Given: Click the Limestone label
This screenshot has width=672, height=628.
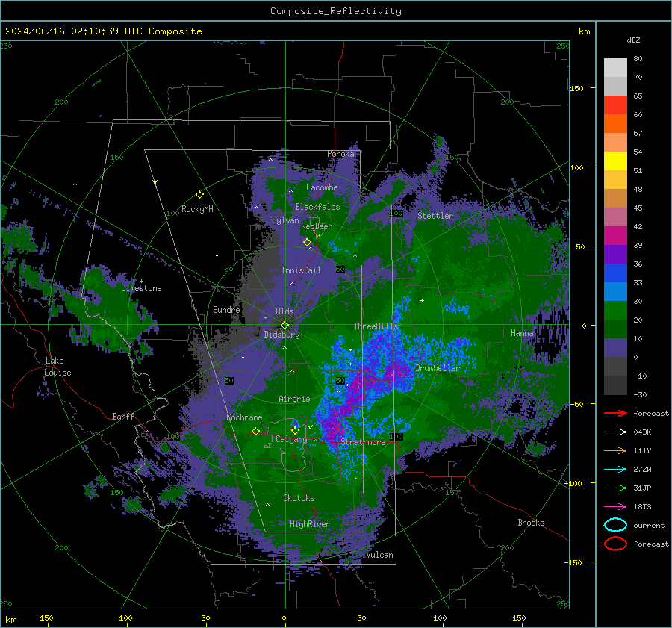Looking at the screenshot, I should tap(141, 288).
